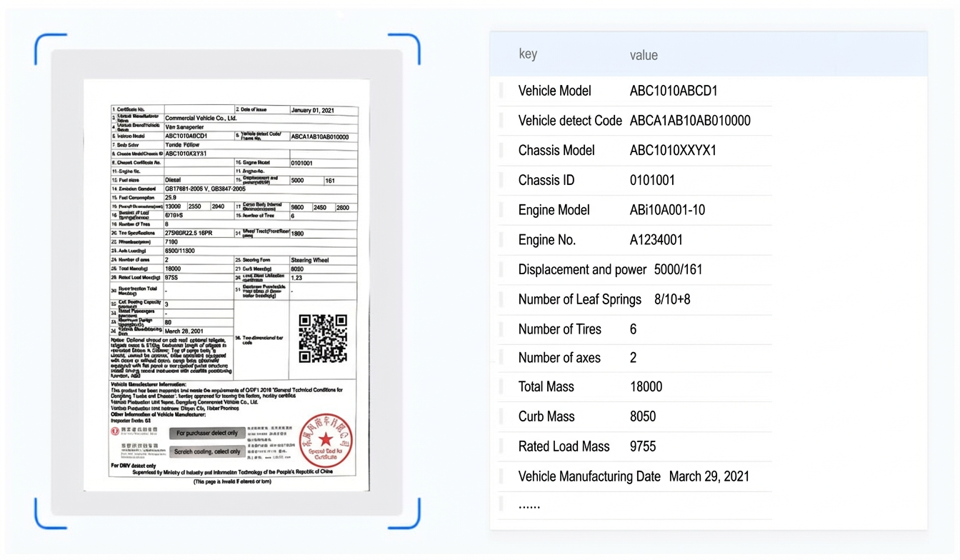The image size is (960, 560).
Task: Click the "Vehicle detect Code" key label
Action: [x=570, y=121]
